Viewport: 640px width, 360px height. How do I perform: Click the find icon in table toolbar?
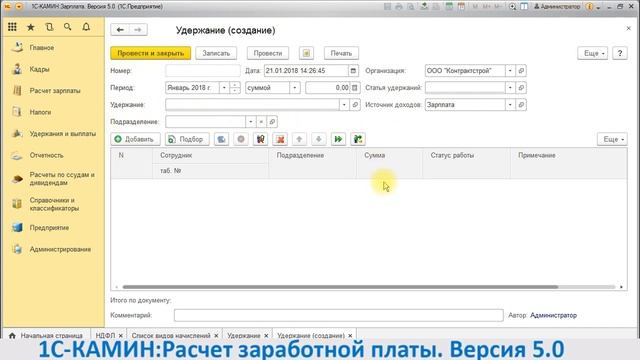[x=260, y=139]
